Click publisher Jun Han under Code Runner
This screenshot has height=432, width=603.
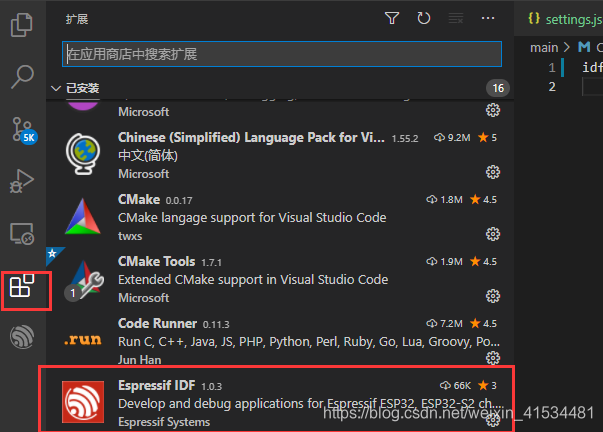tap(140, 360)
